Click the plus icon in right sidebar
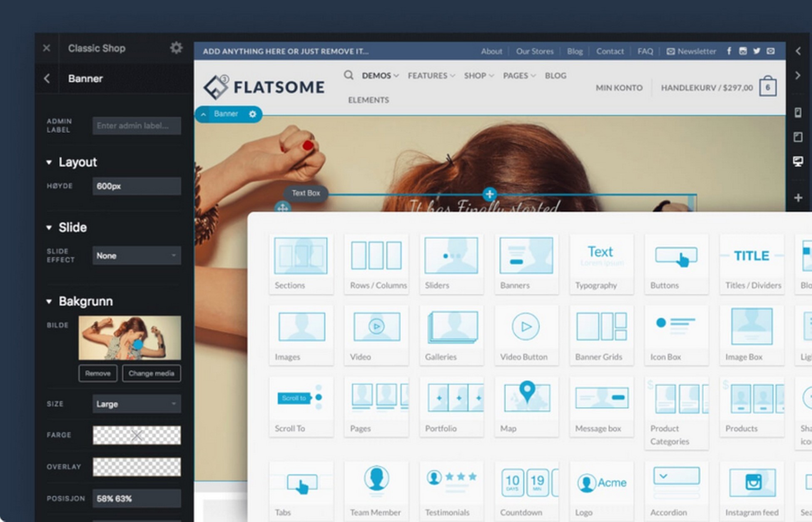Screen dimensions: 812x522 [x=798, y=198]
